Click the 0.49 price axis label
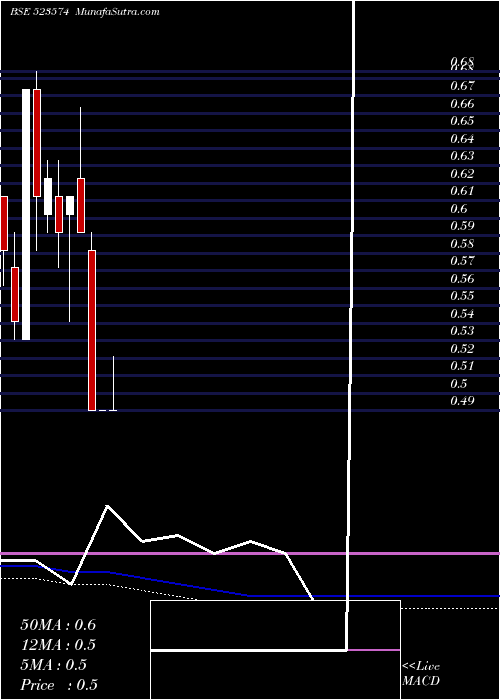 (x=462, y=401)
